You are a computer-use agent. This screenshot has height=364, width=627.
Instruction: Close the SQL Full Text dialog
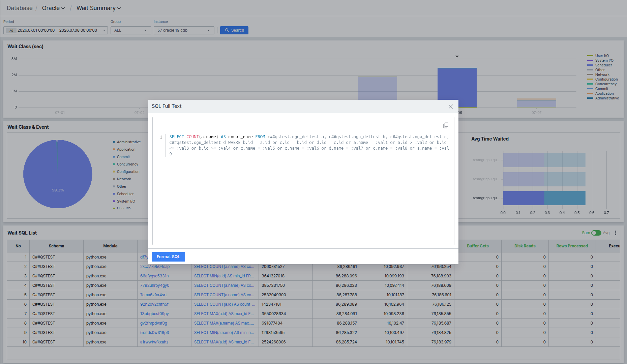pyautogui.click(x=451, y=107)
